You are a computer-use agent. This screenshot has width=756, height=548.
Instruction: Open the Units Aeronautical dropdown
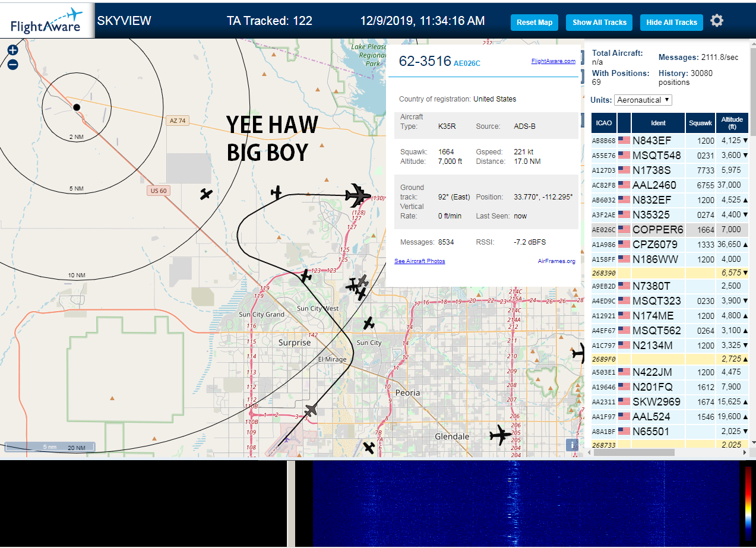tap(643, 100)
